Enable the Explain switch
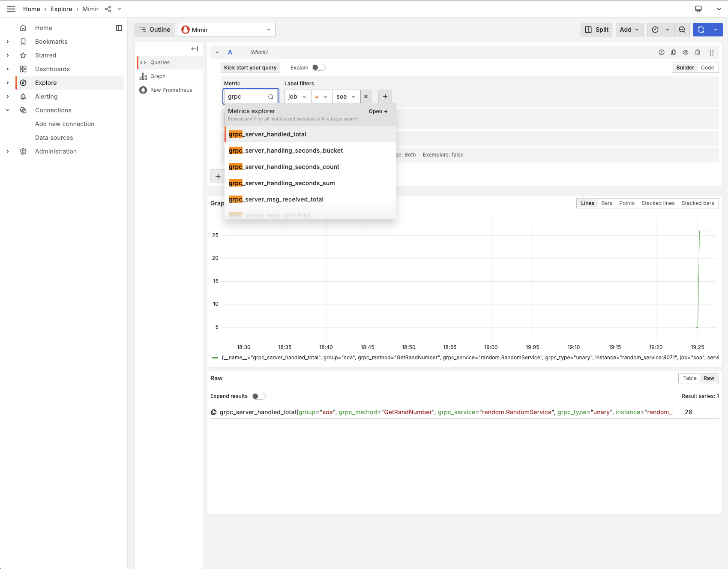Viewport: 728px width, 569px height. pos(319,67)
